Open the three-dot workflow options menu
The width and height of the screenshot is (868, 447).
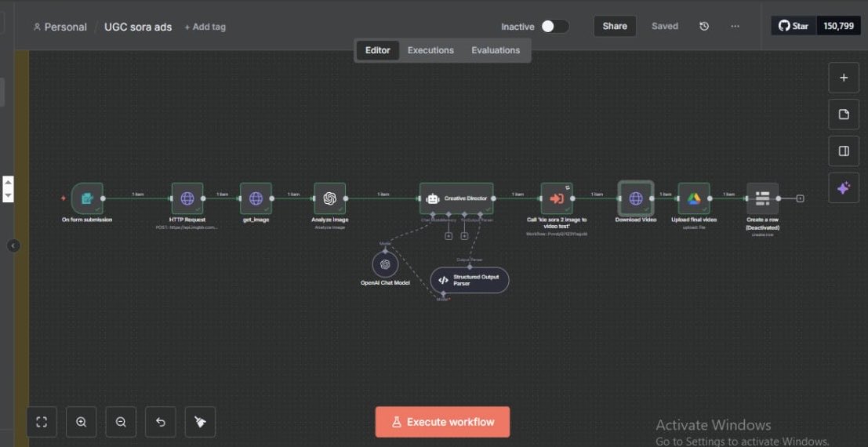(735, 26)
